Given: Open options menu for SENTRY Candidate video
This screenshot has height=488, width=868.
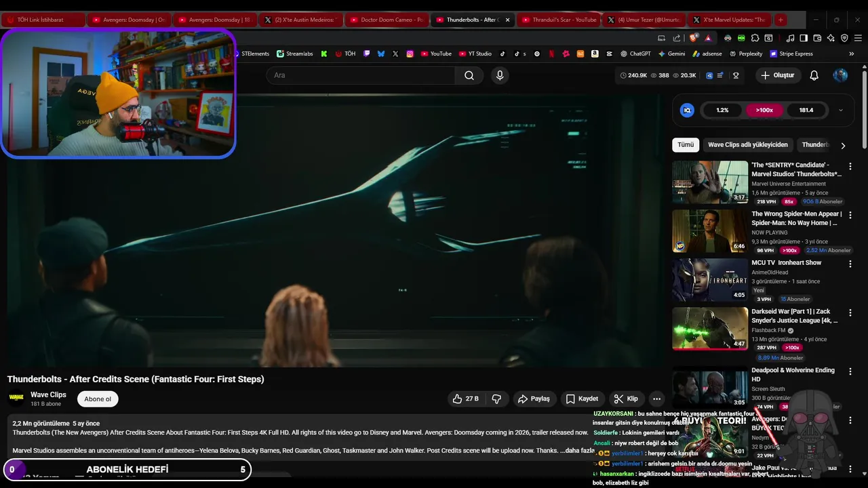Looking at the screenshot, I should [x=850, y=166].
